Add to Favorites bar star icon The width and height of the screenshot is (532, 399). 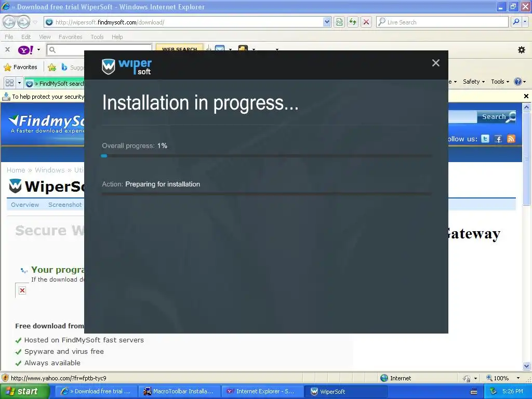click(52, 67)
